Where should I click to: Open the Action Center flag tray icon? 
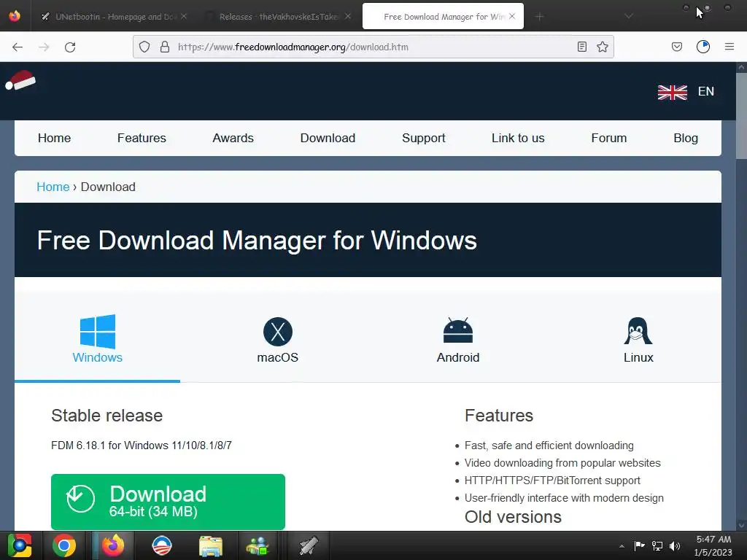coord(639,546)
